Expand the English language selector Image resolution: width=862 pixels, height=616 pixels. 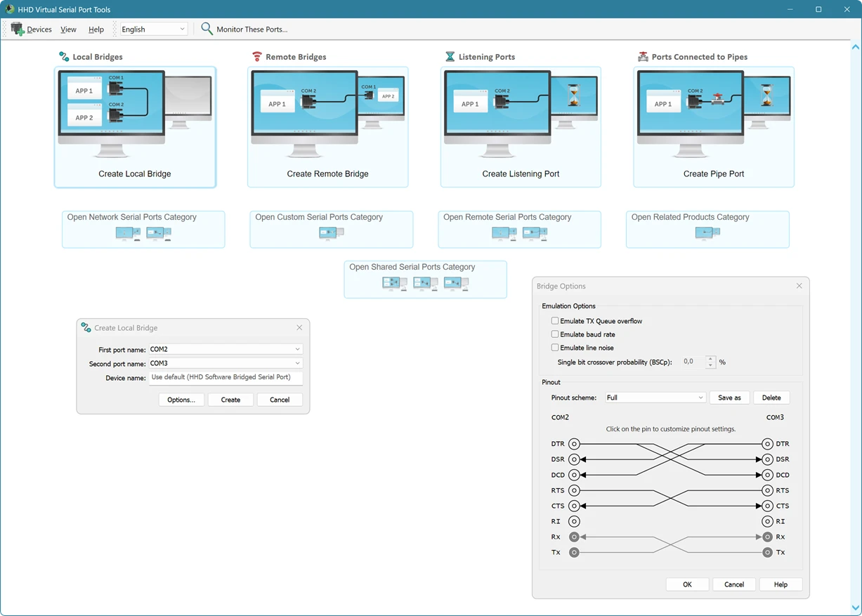(x=182, y=30)
